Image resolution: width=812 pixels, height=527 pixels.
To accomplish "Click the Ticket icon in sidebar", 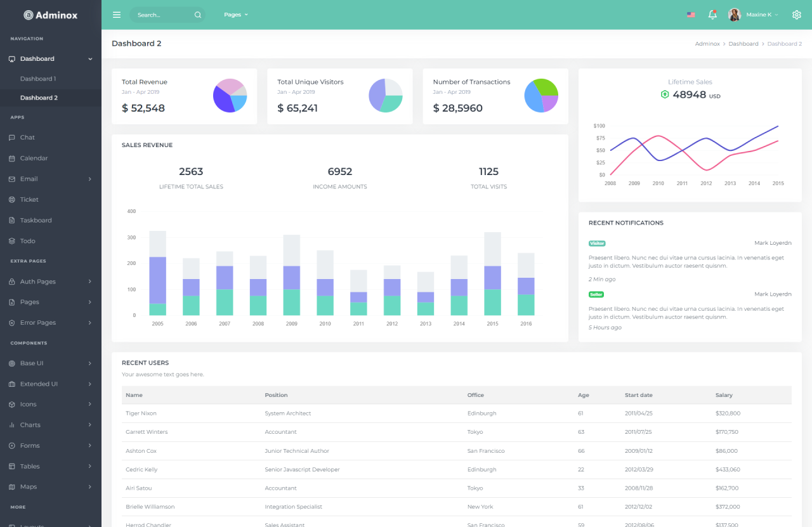I will [12, 200].
